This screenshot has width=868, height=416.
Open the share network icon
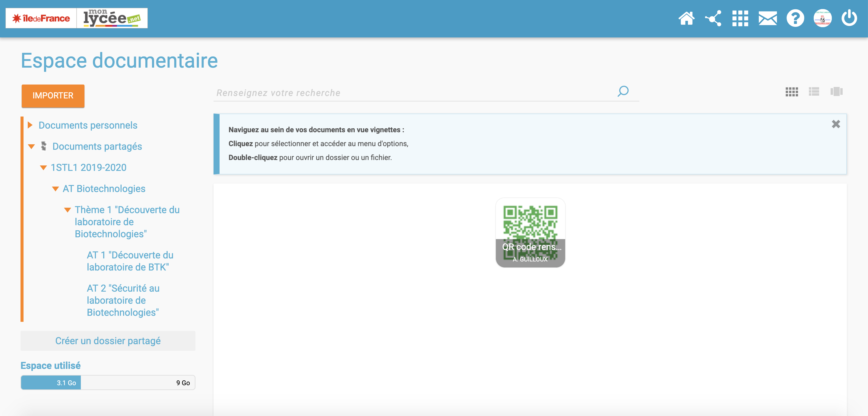[x=713, y=18]
